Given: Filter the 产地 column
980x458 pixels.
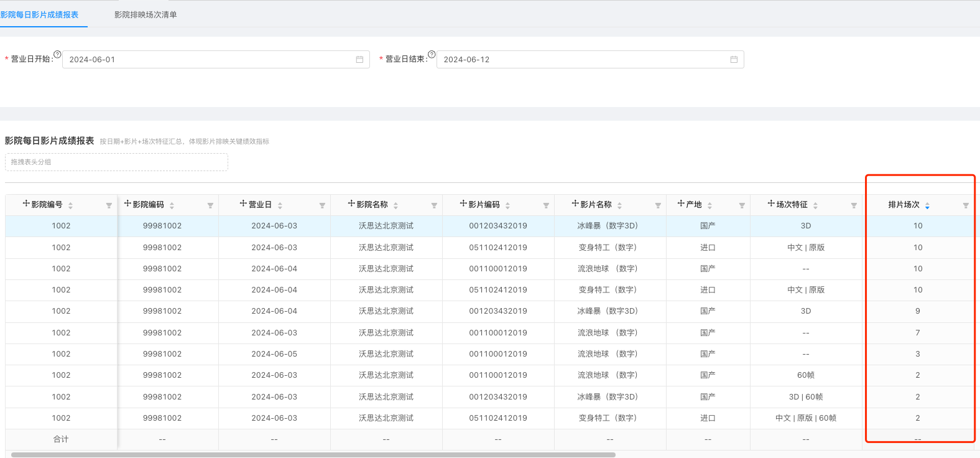Looking at the screenshot, I should [x=742, y=205].
